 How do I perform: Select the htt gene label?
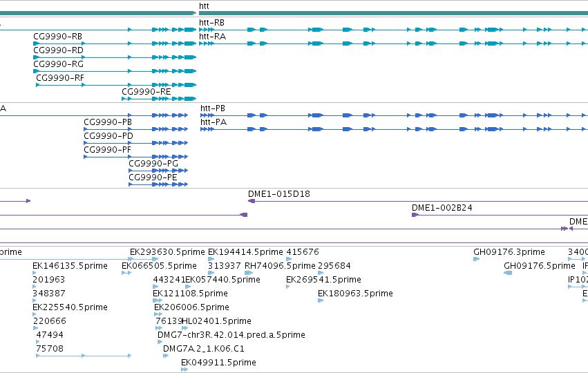click(x=204, y=6)
